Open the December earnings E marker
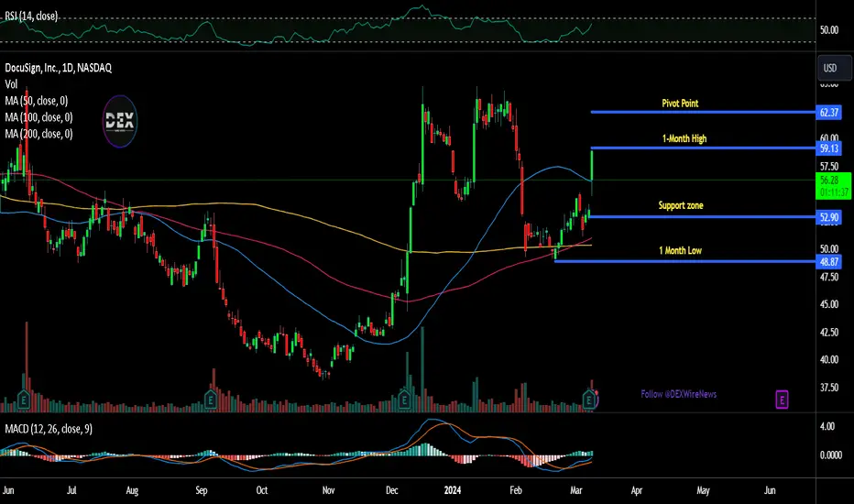The image size is (854, 504). pyautogui.click(x=404, y=400)
